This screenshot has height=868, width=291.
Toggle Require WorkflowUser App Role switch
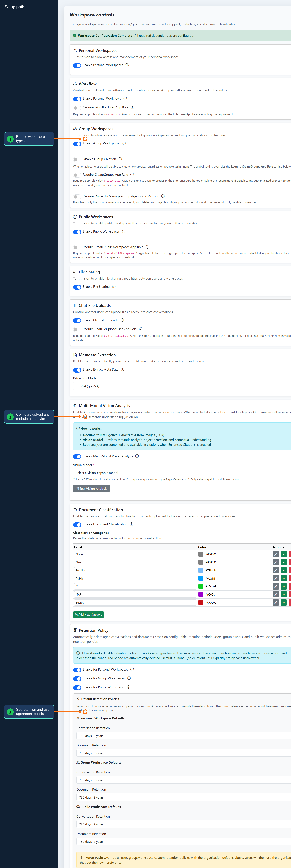77,108
